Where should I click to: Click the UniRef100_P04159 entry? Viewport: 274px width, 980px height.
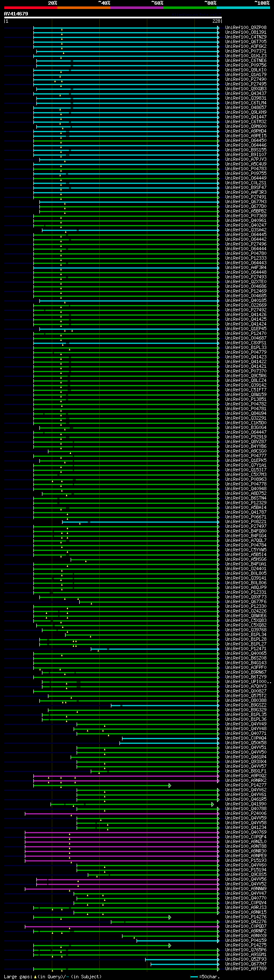coord(246,941)
